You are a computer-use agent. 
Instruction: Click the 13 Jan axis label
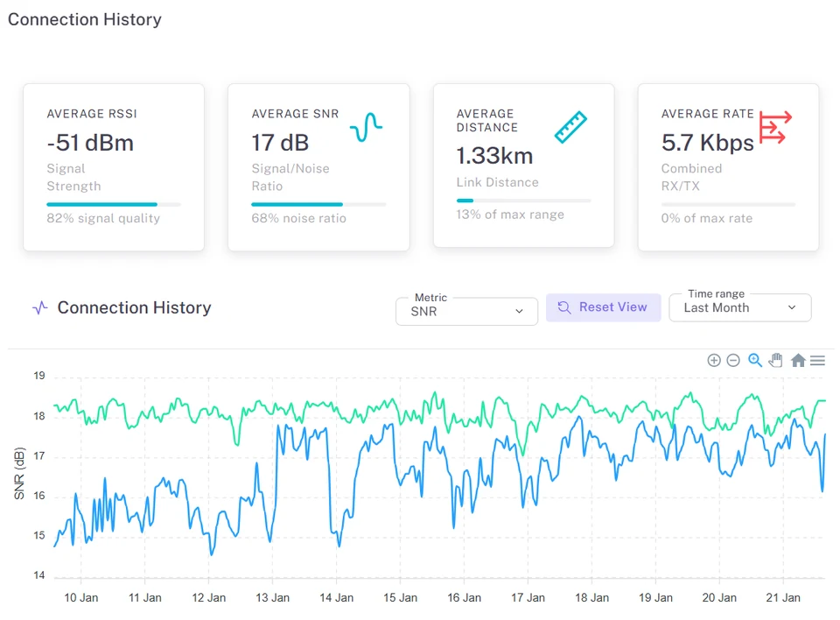click(x=272, y=597)
